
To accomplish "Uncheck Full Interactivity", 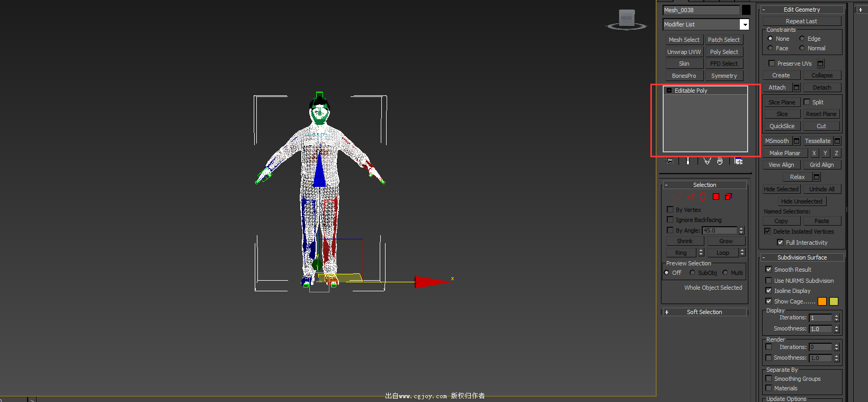I will click(x=780, y=243).
